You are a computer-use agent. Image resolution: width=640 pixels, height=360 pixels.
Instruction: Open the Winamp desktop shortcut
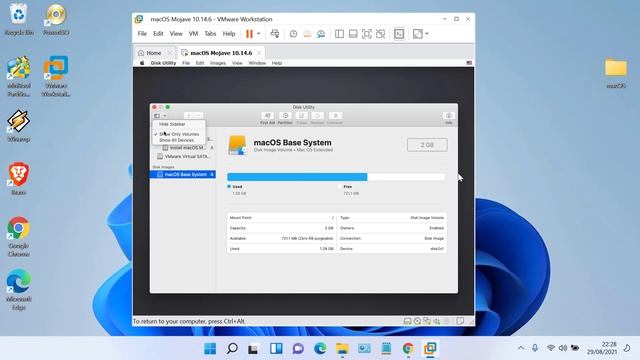(x=18, y=125)
